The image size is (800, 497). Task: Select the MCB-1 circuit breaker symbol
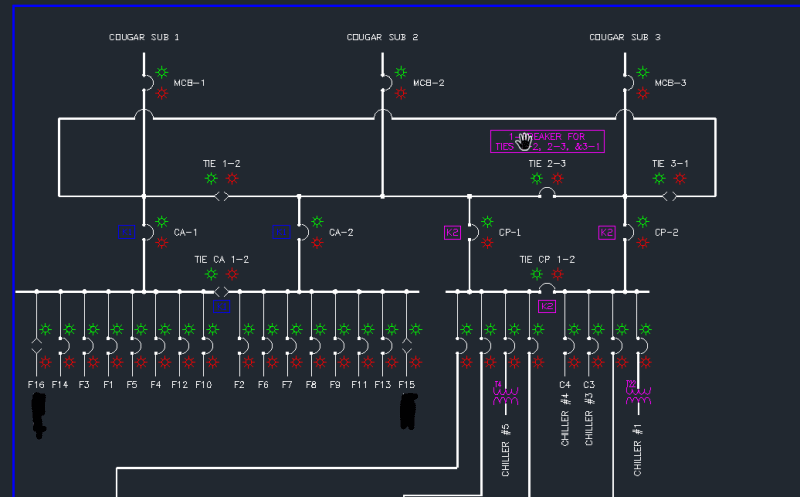point(148,83)
